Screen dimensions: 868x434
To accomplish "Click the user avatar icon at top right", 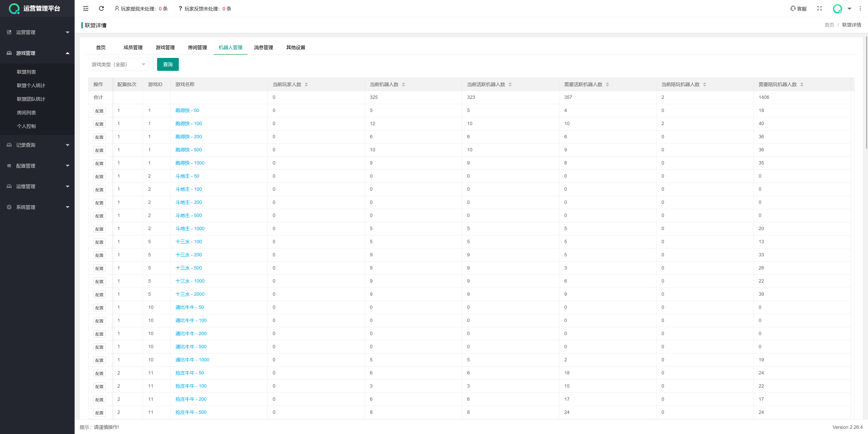I will [837, 8].
